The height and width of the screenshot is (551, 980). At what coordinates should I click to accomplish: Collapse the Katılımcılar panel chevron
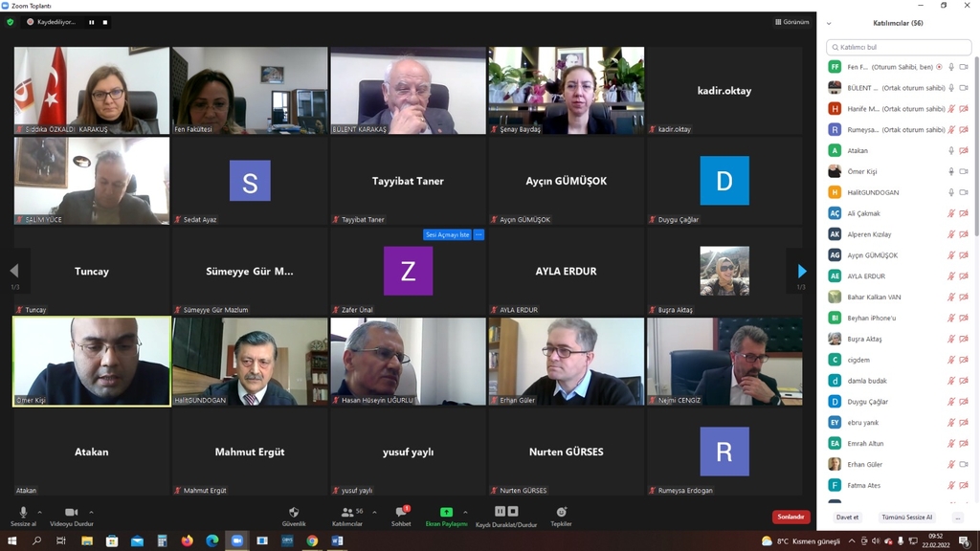pos(829,23)
